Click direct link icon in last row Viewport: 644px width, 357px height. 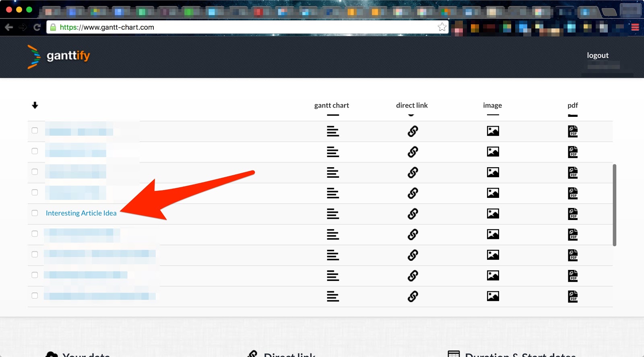[x=413, y=296]
